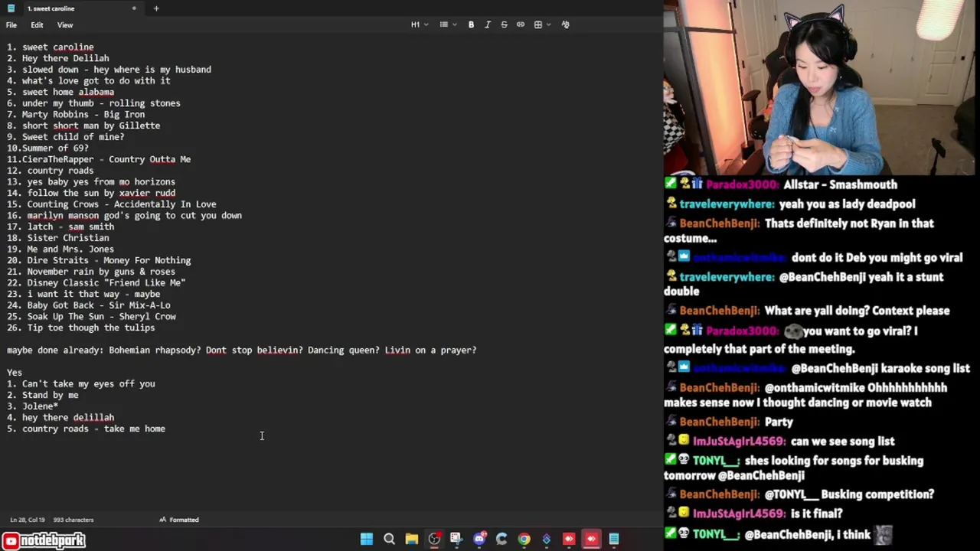Screen dimensions: 980x551
Task: Click line '17. latch - sam smith'
Action: point(60,227)
